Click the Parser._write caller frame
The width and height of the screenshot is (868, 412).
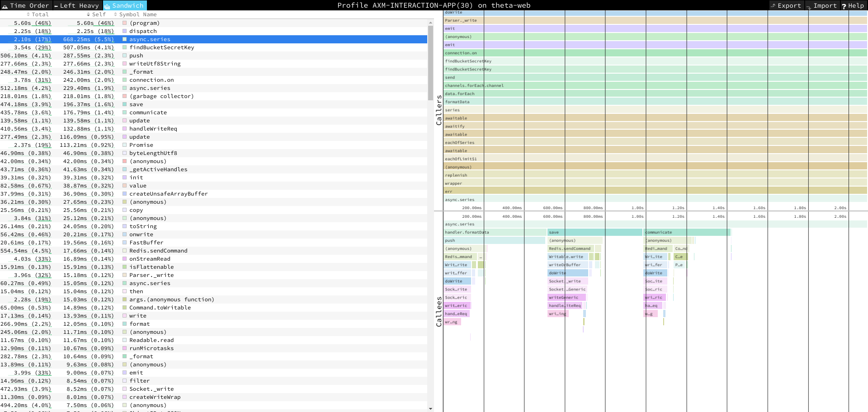[x=655, y=20]
